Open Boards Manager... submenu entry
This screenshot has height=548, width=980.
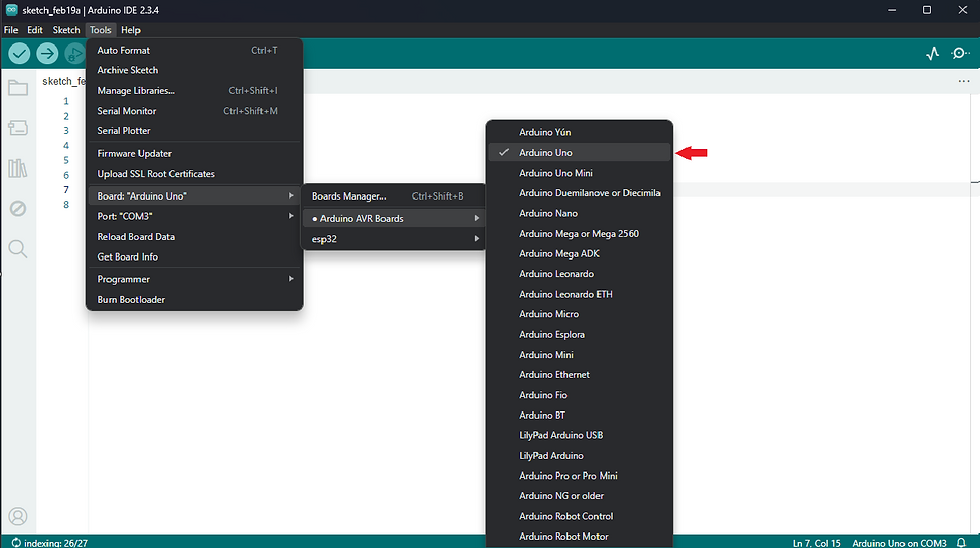[x=394, y=196]
